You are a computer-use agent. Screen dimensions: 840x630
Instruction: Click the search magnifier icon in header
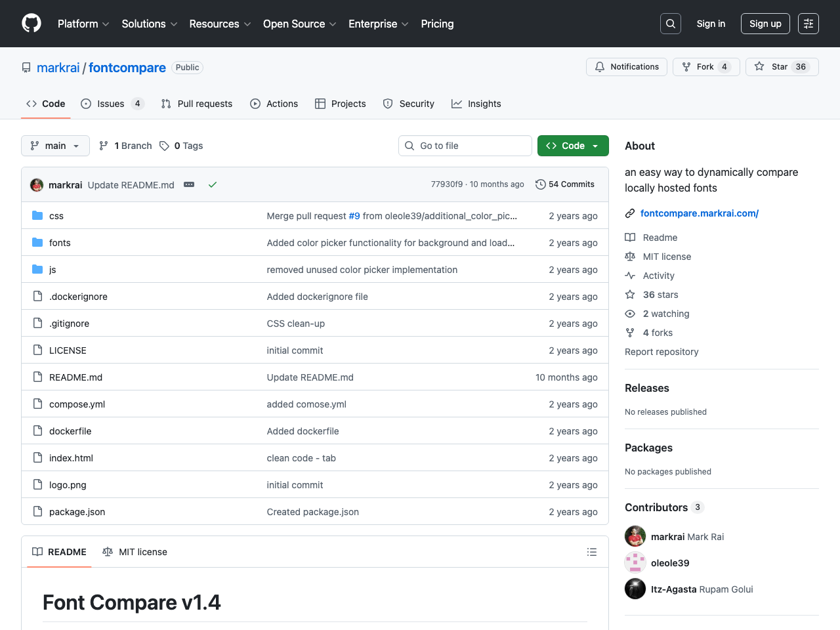(x=670, y=24)
